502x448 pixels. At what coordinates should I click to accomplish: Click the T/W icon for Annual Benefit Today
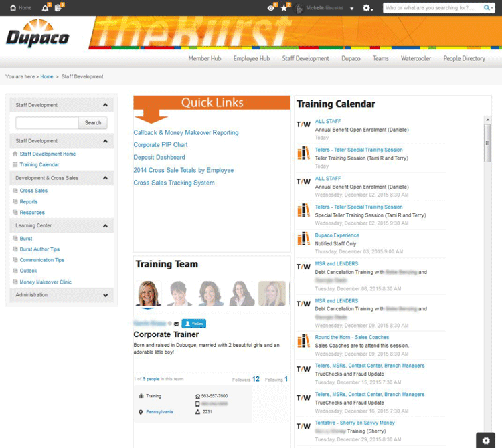click(x=303, y=124)
